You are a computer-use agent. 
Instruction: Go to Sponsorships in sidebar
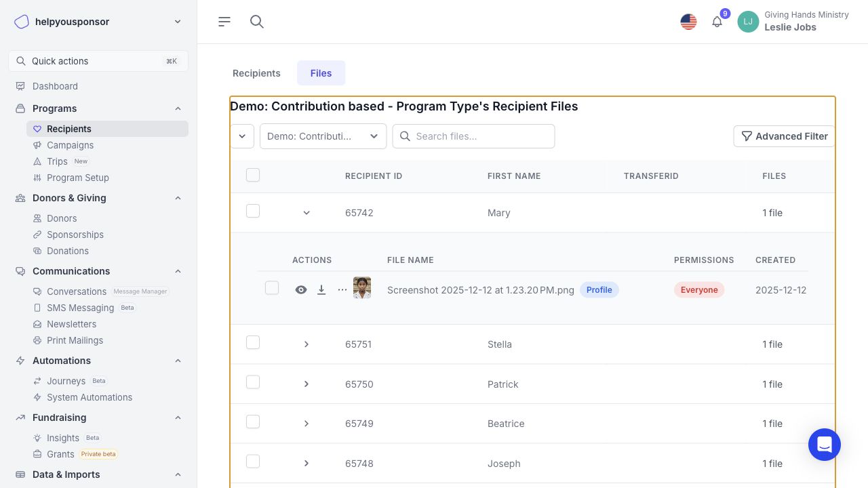pos(75,235)
